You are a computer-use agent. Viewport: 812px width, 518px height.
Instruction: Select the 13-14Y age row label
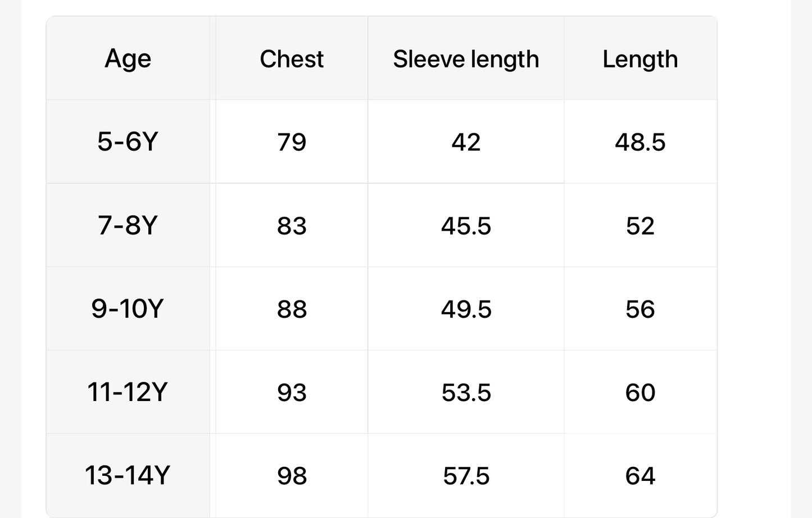[128, 475]
